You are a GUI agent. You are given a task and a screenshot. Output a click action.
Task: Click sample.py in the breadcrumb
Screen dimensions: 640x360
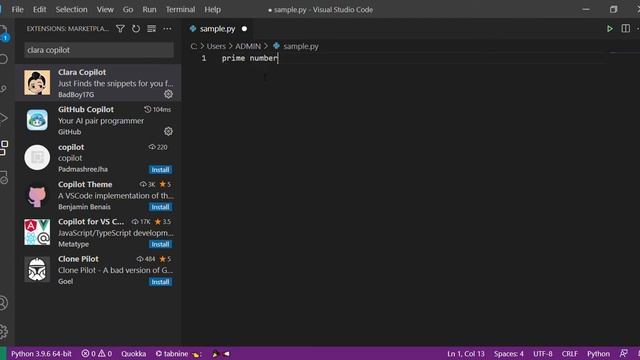(x=301, y=46)
